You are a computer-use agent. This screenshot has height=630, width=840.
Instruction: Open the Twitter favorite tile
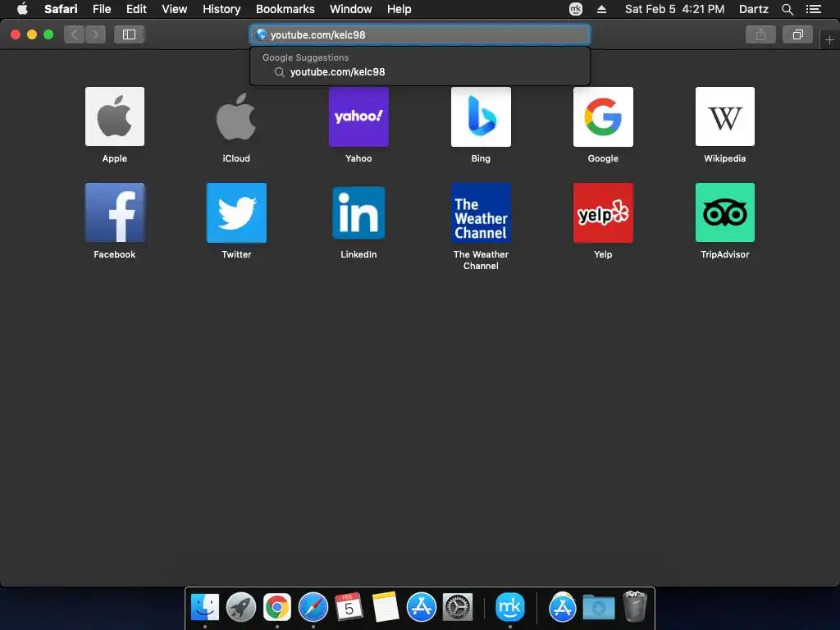tap(236, 212)
